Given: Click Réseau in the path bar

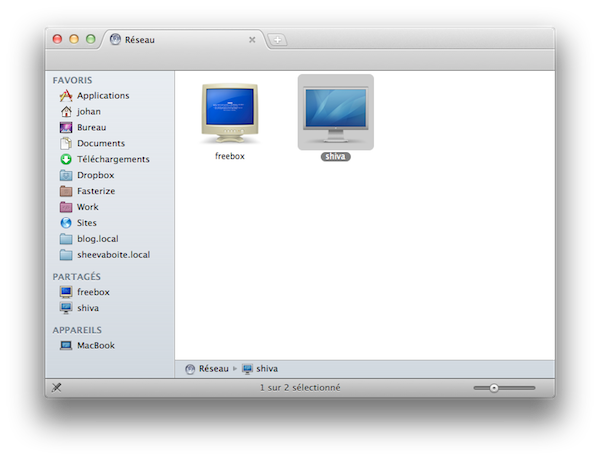Looking at the screenshot, I should 213,368.
